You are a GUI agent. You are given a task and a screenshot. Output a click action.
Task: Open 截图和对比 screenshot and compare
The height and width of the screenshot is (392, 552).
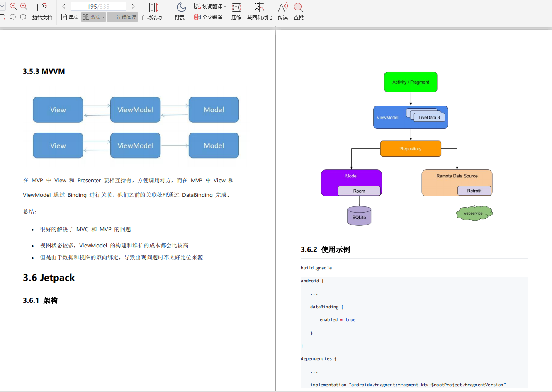click(x=260, y=12)
